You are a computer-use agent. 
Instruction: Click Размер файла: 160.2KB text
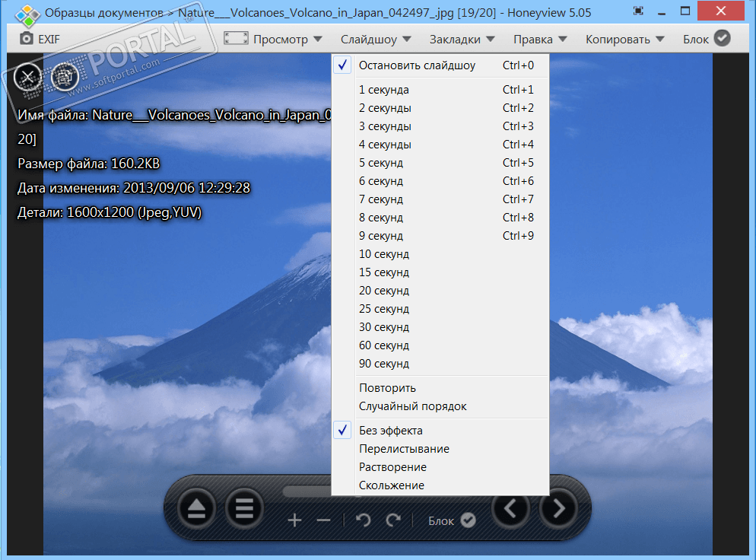pos(89,164)
